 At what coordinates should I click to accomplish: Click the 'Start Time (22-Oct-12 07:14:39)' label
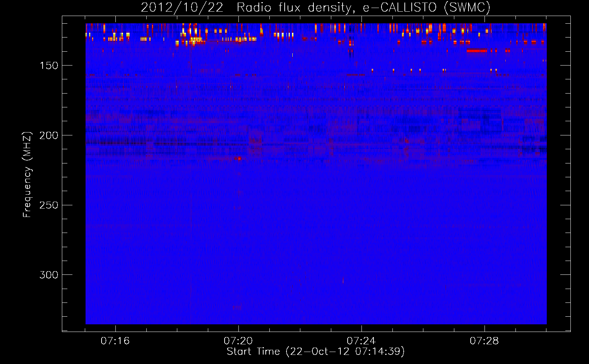click(x=316, y=352)
